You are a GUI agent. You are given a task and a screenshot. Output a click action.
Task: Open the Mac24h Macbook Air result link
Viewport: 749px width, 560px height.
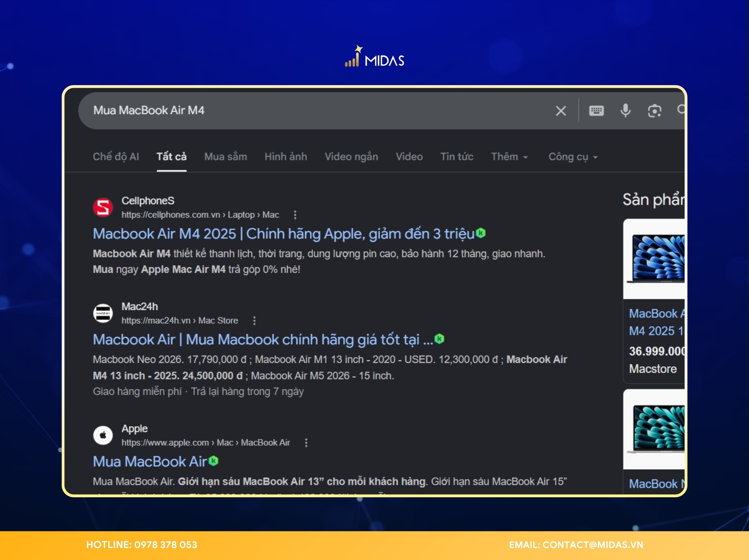(x=263, y=339)
